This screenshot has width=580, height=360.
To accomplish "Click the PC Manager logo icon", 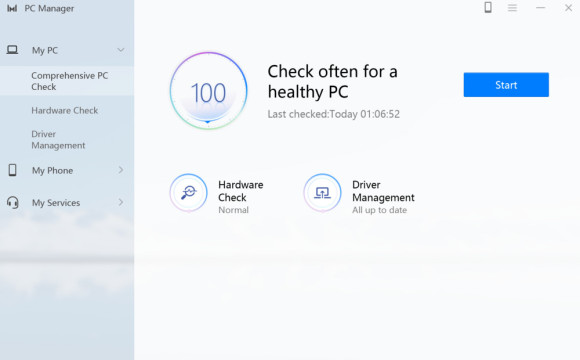I will tap(12, 8).
